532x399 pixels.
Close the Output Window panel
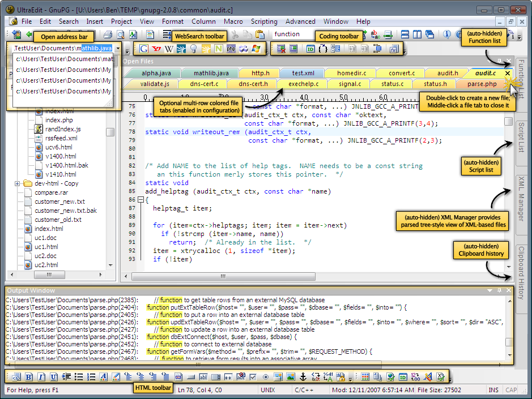(x=509, y=290)
